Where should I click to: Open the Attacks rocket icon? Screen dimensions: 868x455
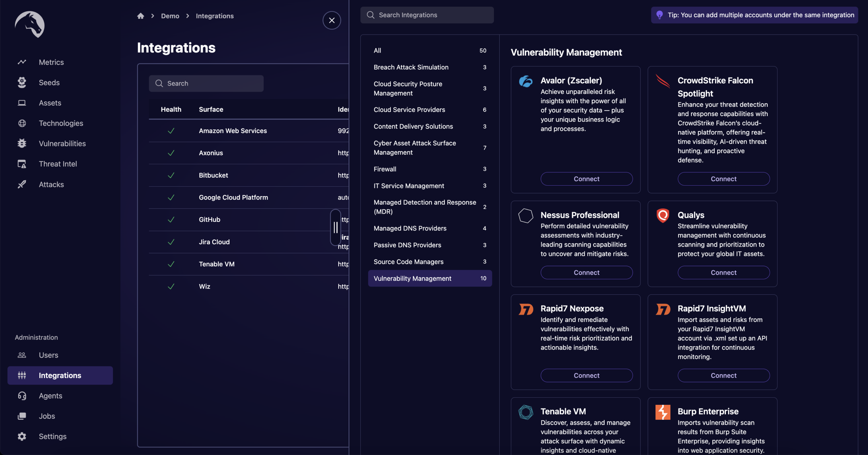point(22,184)
